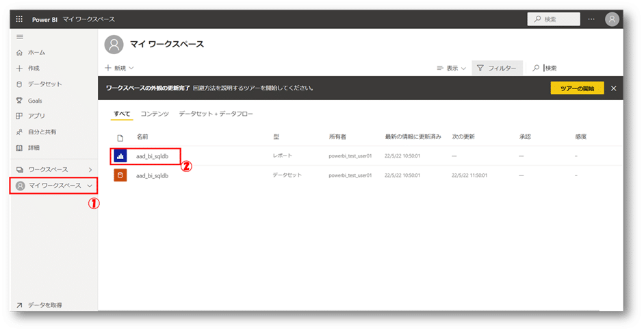Open the aad_bi_sqldb dataset
644x331 pixels.
[x=153, y=176]
